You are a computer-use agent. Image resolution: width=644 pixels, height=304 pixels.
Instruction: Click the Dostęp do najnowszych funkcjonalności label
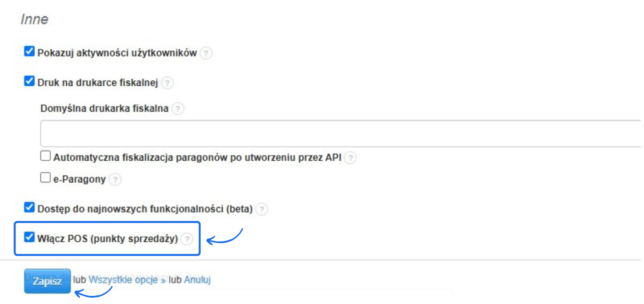pyautogui.click(x=145, y=209)
